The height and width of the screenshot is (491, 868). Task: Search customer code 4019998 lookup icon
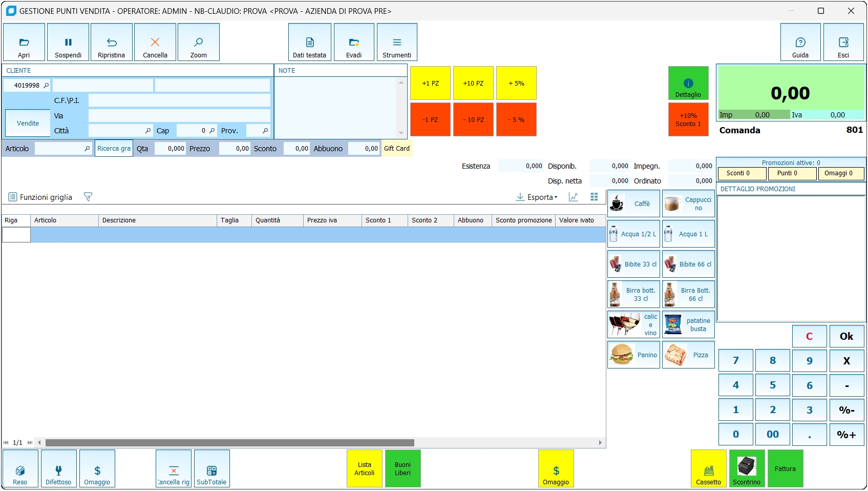(x=46, y=86)
